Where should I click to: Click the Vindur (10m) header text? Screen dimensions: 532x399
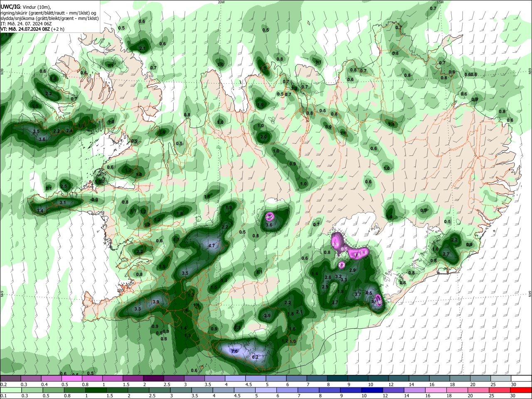[36, 7]
